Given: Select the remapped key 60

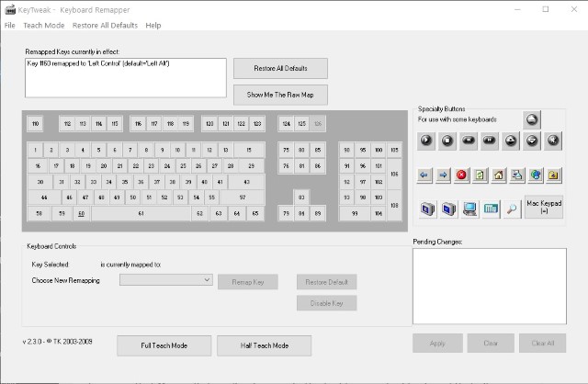Looking at the screenshot, I should point(82,213).
